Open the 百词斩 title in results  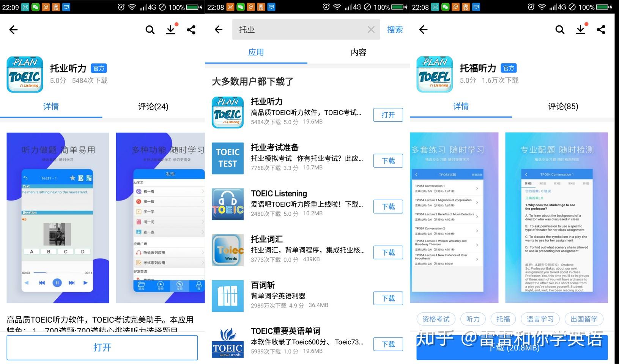[x=263, y=285]
